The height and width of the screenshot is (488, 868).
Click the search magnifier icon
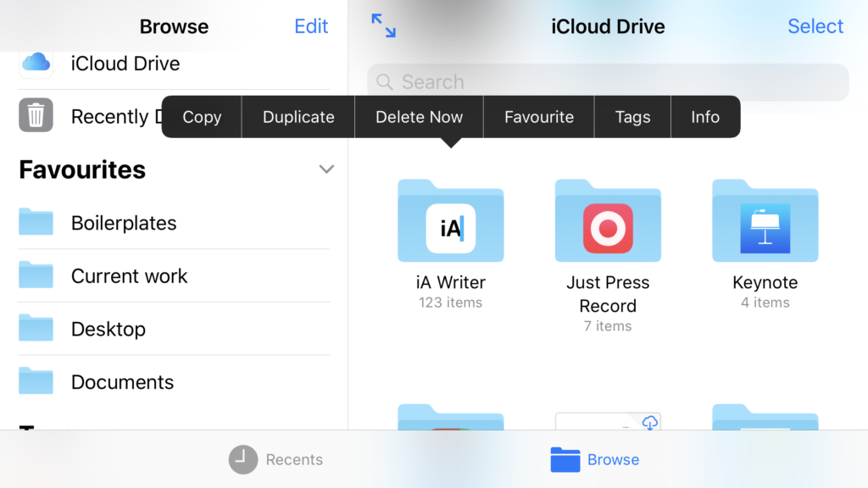(385, 81)
